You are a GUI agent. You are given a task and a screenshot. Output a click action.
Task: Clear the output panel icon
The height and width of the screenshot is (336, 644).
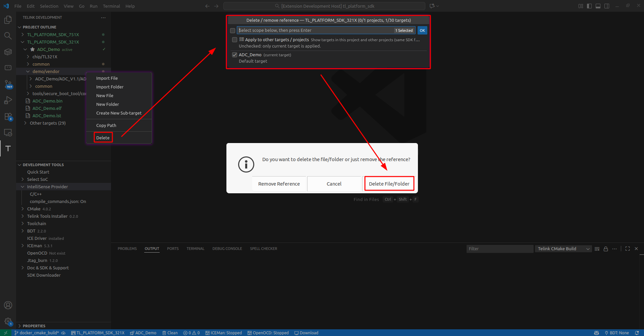[597, 249]
